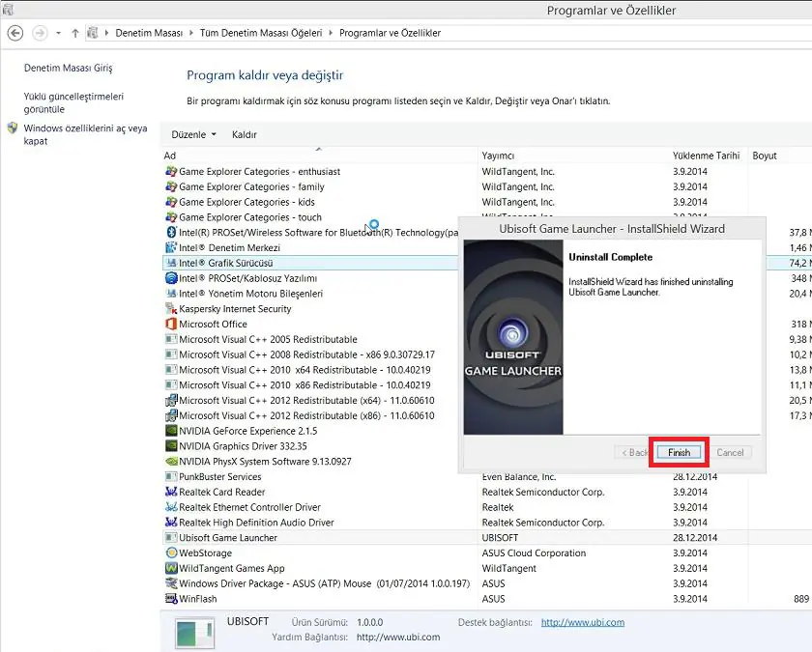Sort the list by the Yayımcı column

click(498, 156)
